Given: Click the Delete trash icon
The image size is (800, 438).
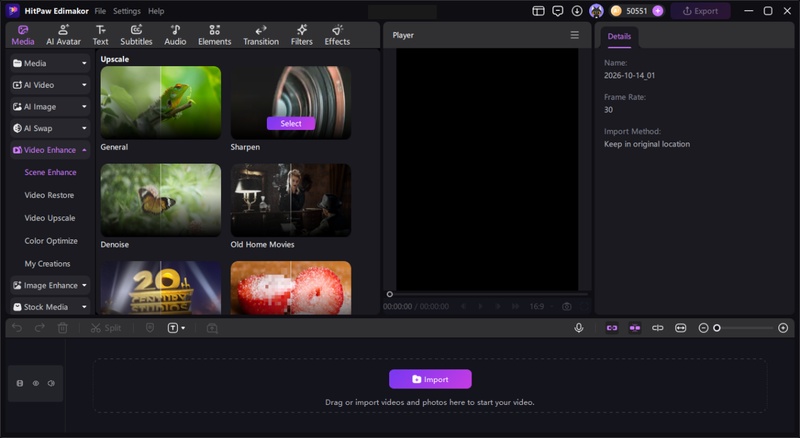Looking at the screenshot, I should [63, 328].
